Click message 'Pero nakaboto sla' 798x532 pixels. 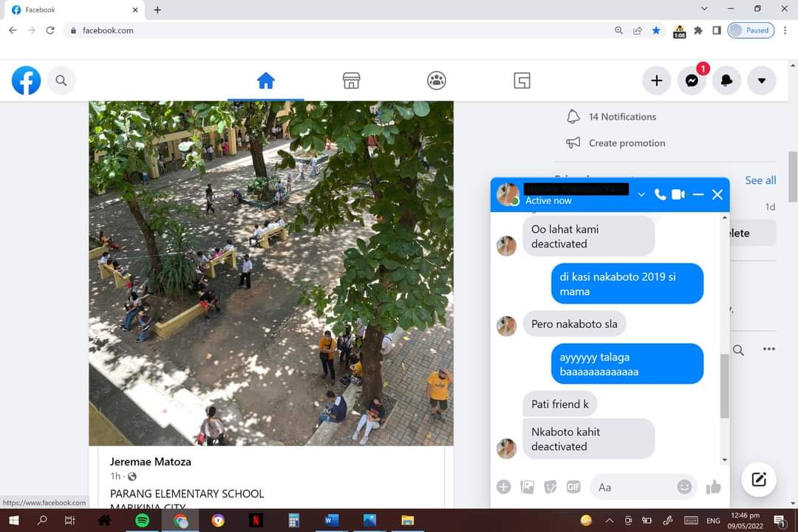574,324
